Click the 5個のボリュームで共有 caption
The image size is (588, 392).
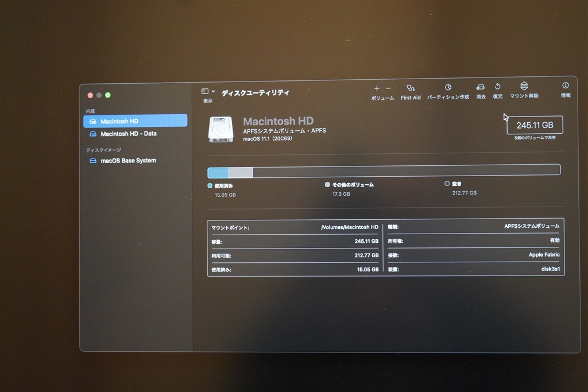[535, 138]
